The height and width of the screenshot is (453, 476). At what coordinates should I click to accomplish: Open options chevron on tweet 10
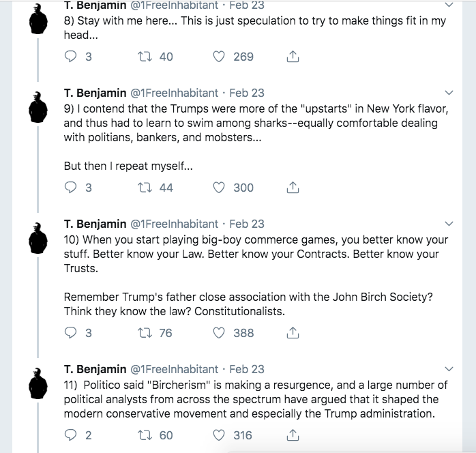[x=449, y=224]
